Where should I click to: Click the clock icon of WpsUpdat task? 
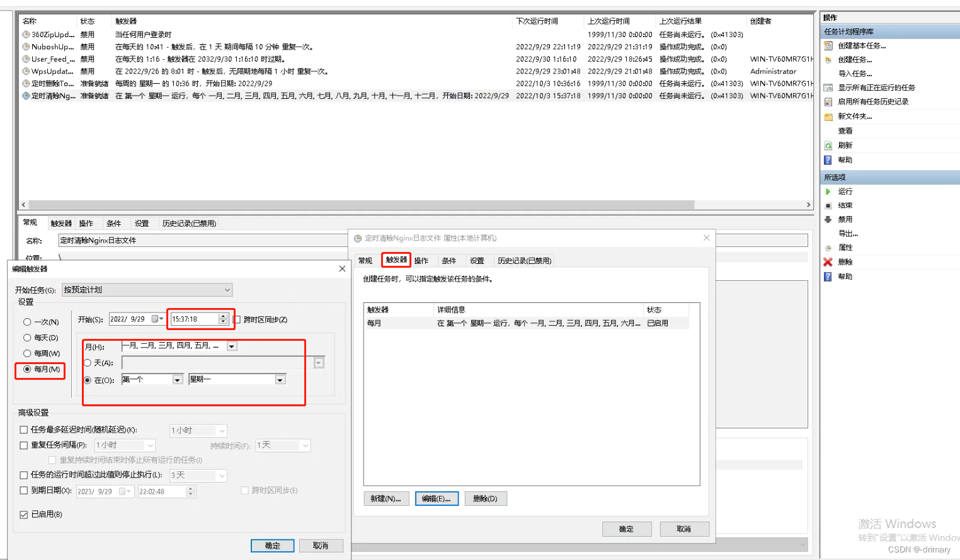(x=26, y=71)
